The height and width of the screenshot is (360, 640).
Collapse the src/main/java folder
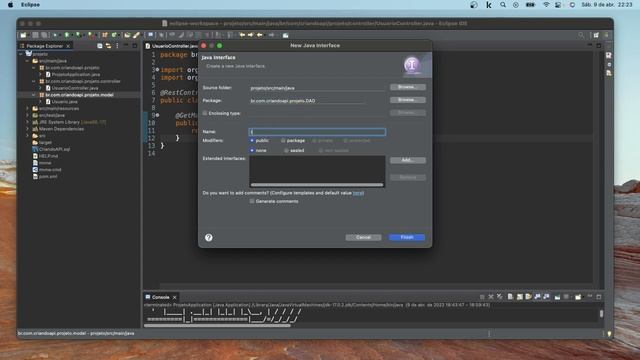click(27, 61)
